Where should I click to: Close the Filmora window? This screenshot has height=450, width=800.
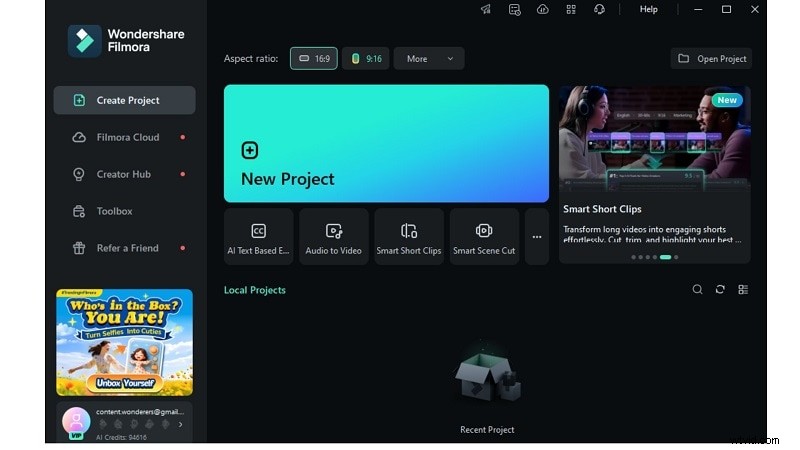(x=755, y=9)
